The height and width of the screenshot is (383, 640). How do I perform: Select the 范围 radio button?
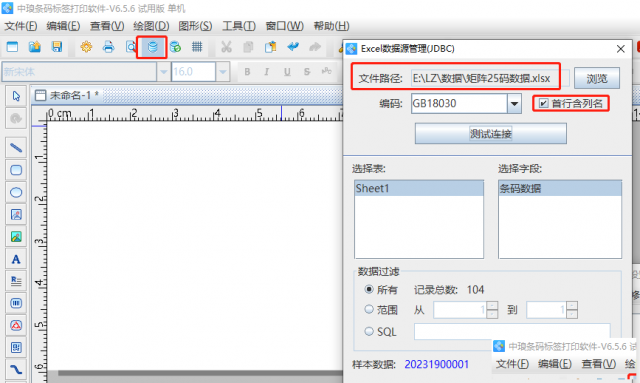369,310
